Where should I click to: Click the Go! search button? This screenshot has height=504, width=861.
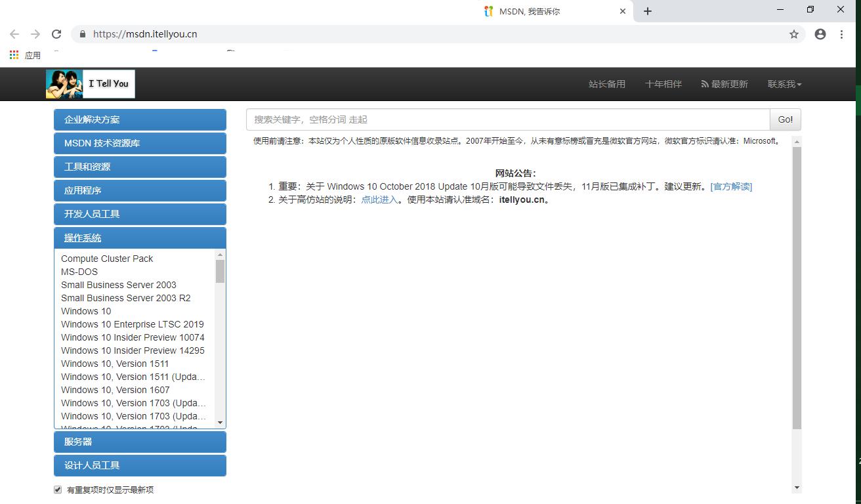point(785,119)
